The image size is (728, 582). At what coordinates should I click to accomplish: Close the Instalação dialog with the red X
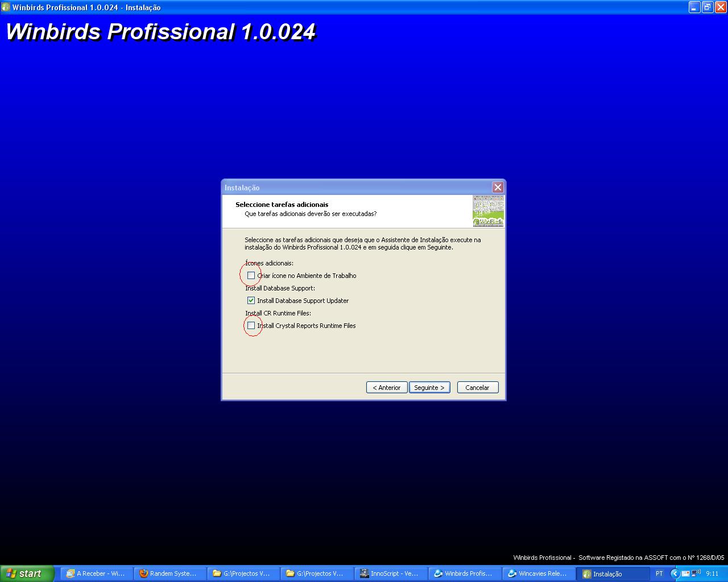click(498, 188)
